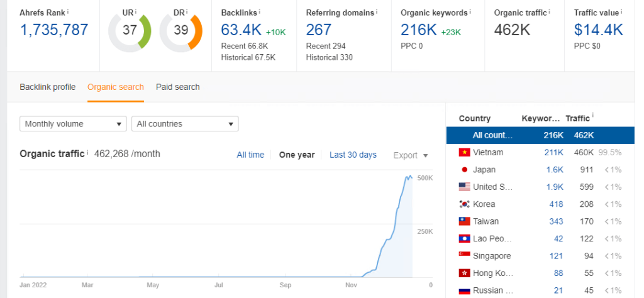
Task: Click the info icon next to Ahrefs Rank
Action: 67,11
